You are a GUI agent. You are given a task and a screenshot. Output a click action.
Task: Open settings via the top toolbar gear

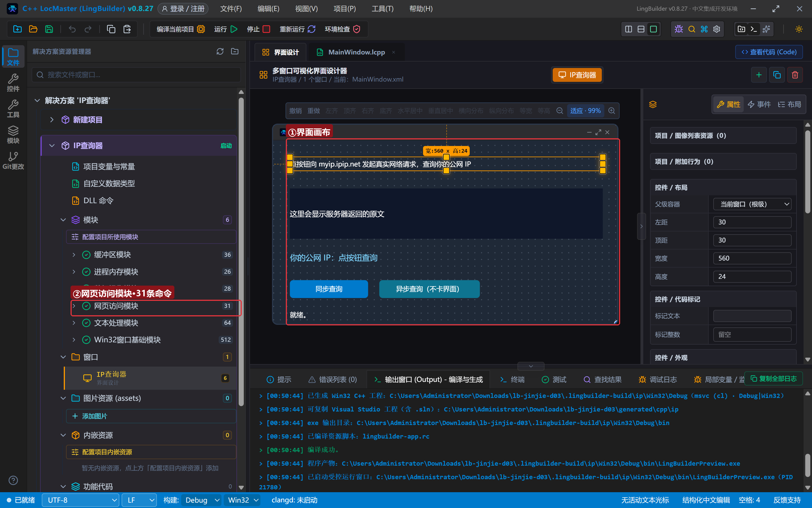click(717, 29)
